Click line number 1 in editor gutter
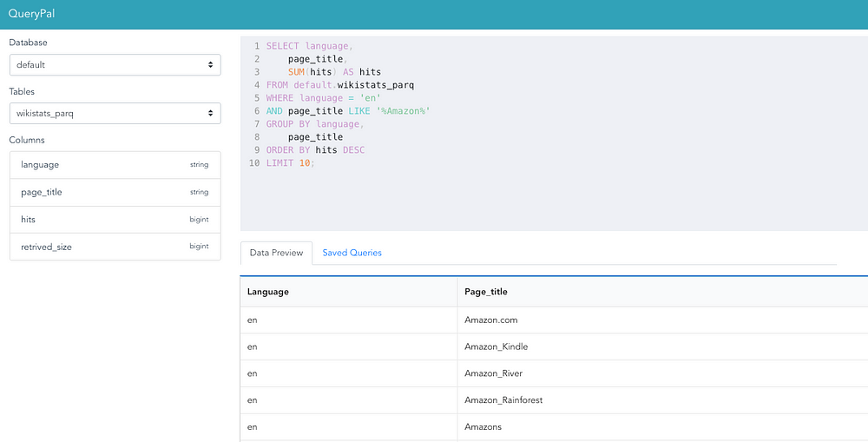868x442 pixels. click(257, 46)
